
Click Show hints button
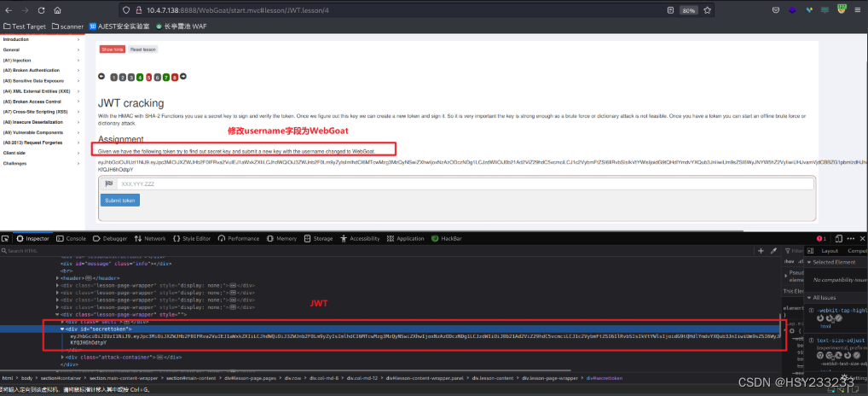[x=113, y=49]
